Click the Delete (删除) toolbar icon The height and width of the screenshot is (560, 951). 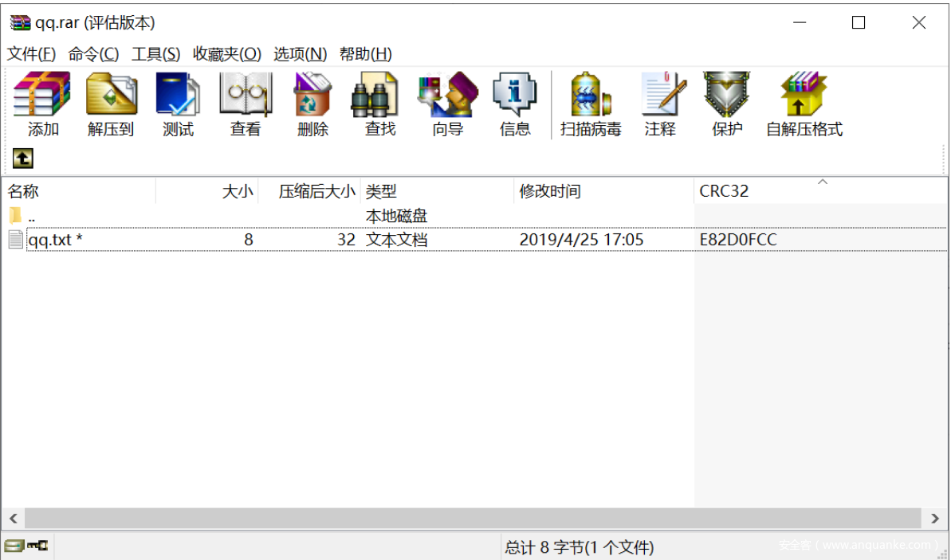point(312,103)
